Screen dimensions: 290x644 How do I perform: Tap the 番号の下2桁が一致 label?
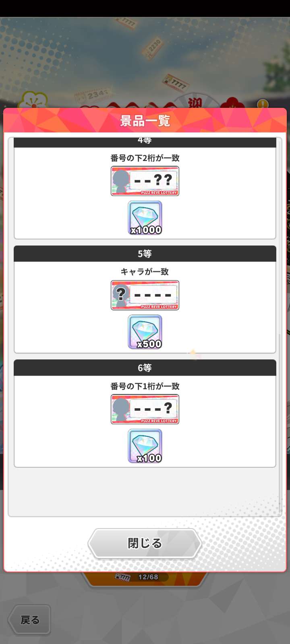click(145, 158)
